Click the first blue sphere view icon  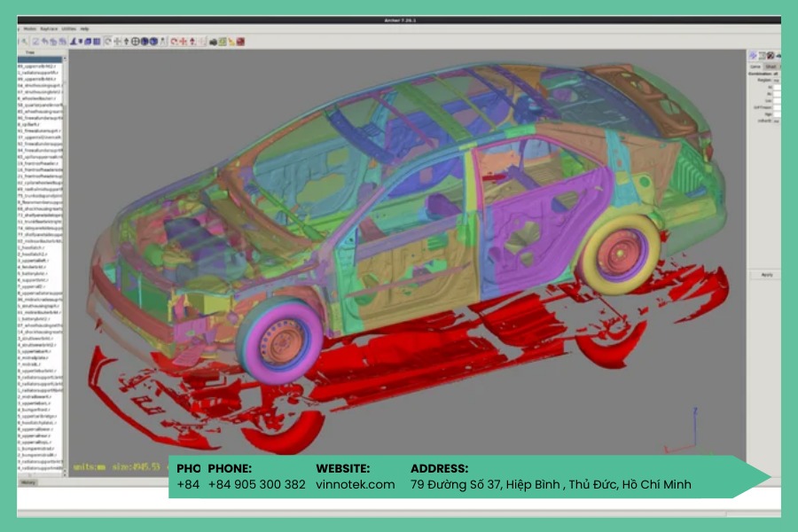coord(144,42)
